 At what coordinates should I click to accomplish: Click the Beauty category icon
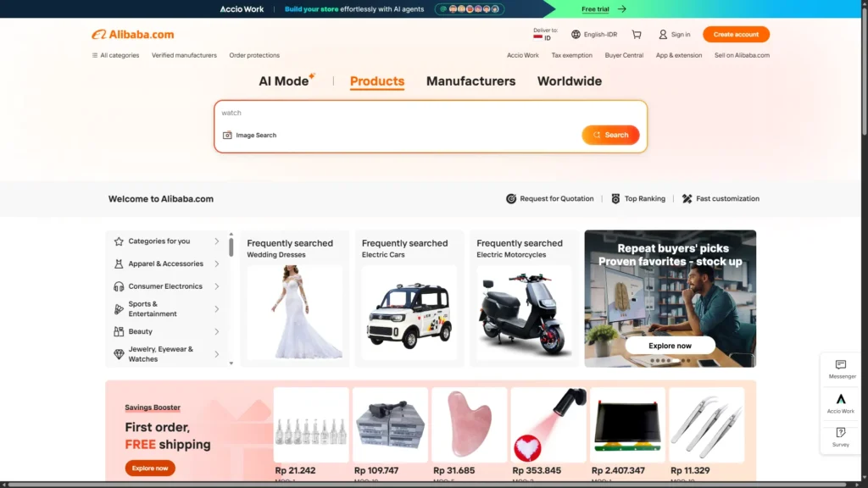(119, 331)
